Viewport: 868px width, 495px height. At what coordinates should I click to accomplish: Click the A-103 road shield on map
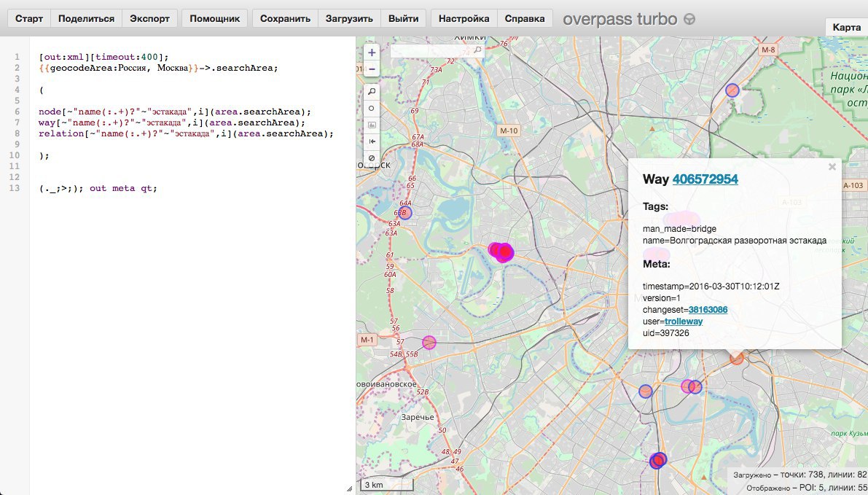(853, 185)
